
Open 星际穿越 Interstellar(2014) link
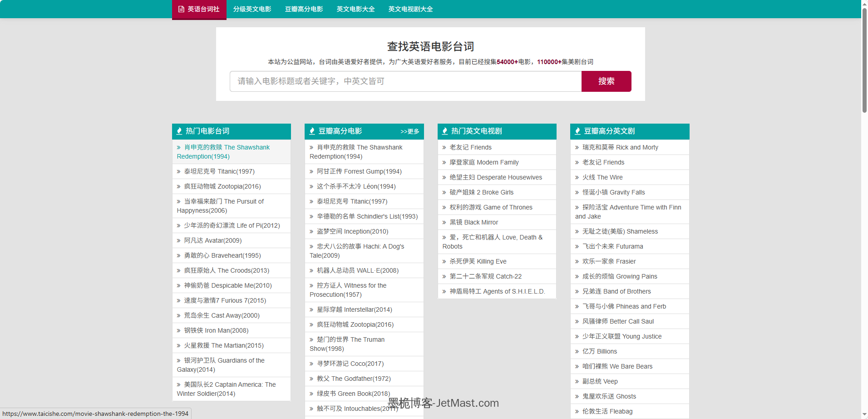pyautogui.click(x=355, y=309)
